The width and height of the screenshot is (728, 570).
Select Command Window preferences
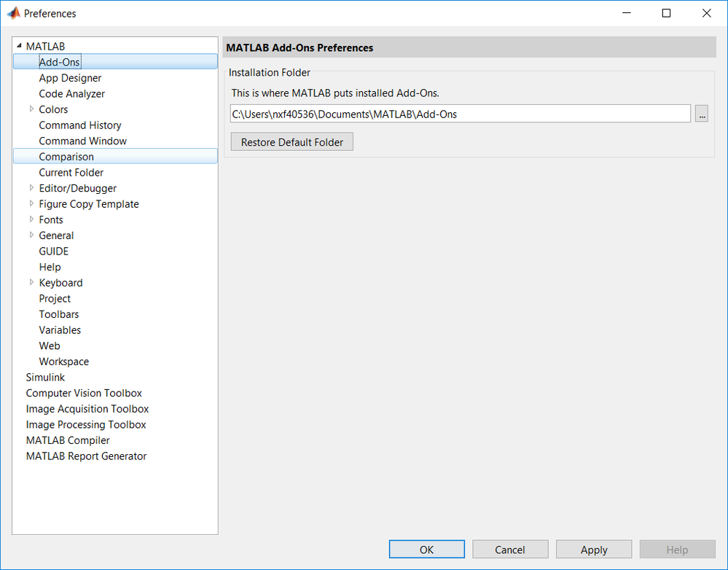82,141
